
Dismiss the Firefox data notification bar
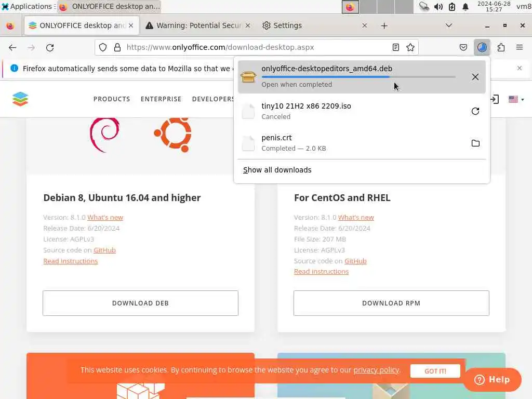[520, 68]
